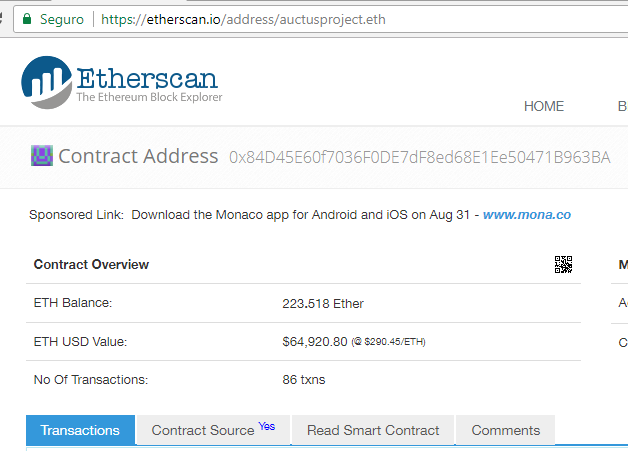Click the Contract Address heading text

[x=138, y=156]
